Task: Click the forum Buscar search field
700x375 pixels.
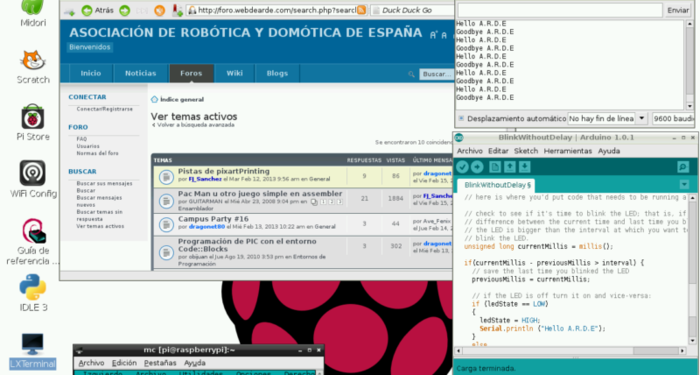Action: pyautogui.click(x=436, y=74)
